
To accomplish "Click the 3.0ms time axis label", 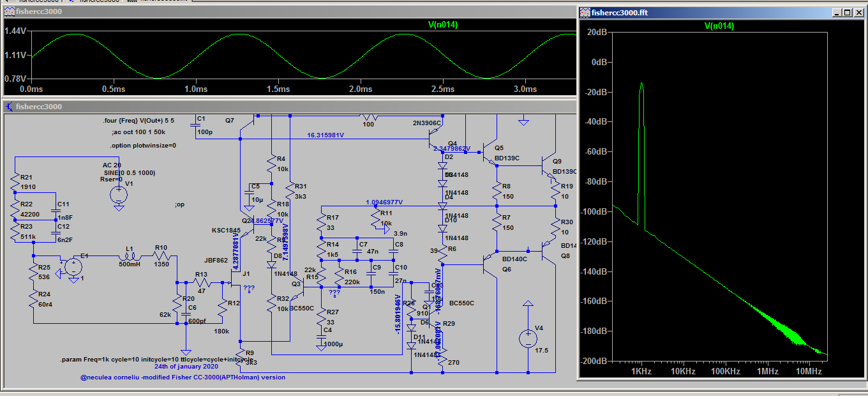I will 525,89.
